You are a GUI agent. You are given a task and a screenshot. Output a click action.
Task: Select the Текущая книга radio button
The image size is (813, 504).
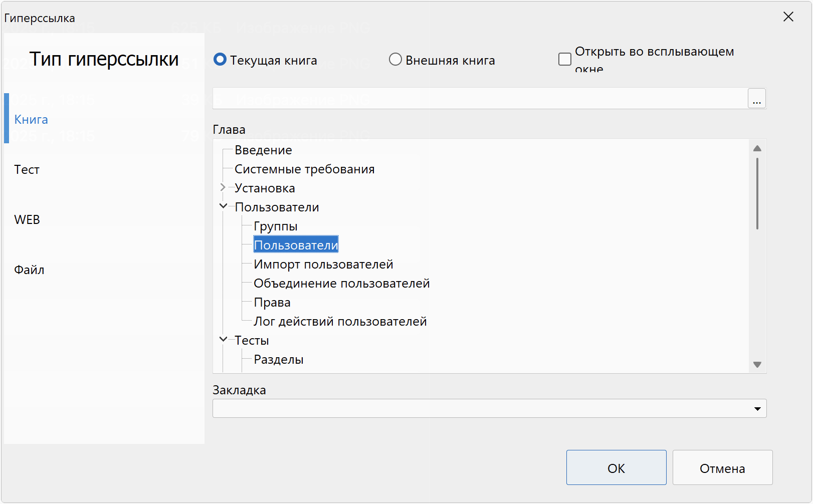pos(220,60)
